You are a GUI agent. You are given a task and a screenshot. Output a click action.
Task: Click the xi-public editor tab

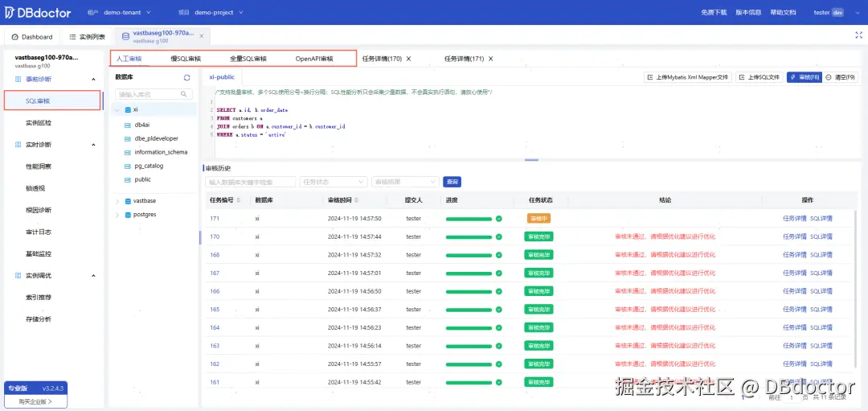pos(222,77)
